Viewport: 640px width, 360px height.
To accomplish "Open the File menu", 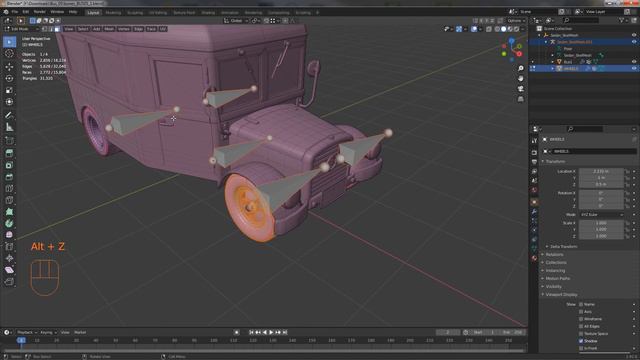I will pos(15,12).
